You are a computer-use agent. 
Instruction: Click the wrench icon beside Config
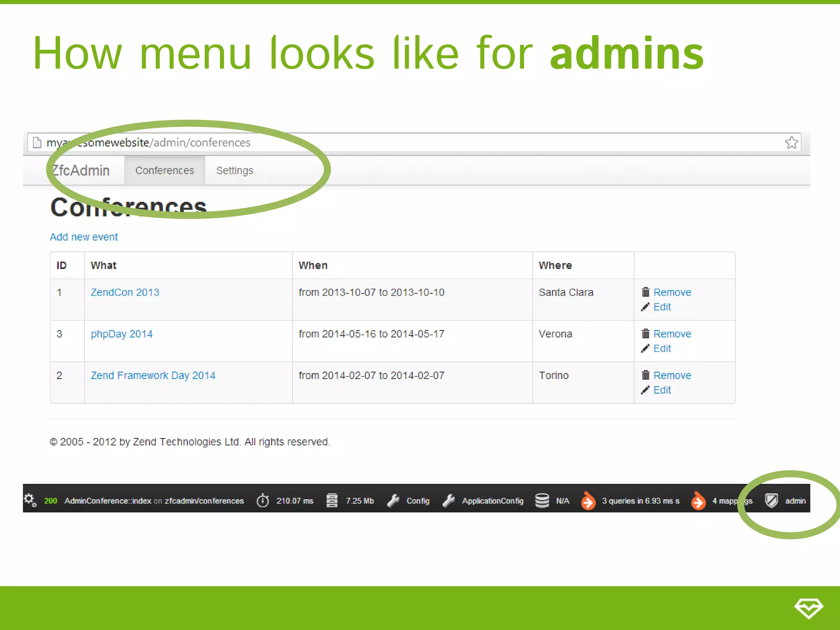(393, 500)
